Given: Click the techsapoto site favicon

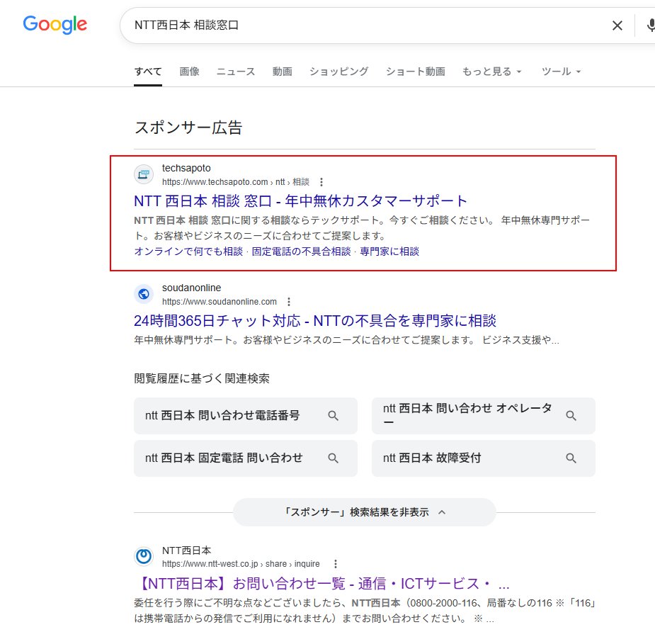Looking at the screenshot, I should click(144, 174).
